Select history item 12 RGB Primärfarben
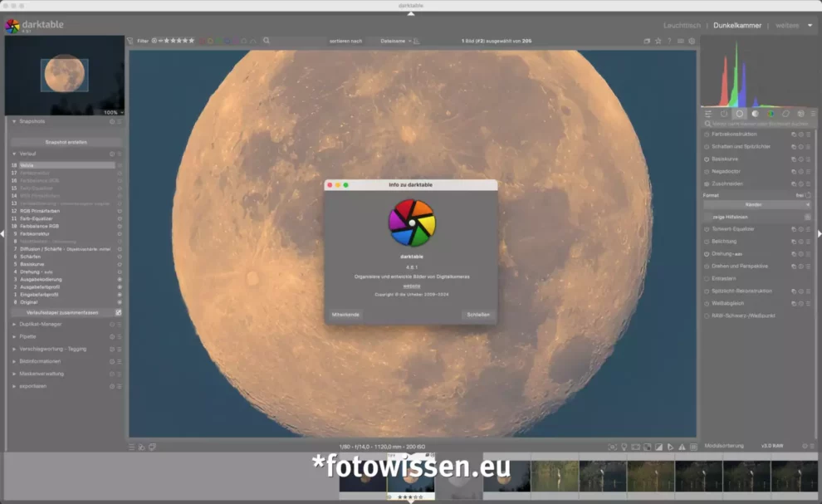Viewport: 822px width, 504px height. coord(66,211)
